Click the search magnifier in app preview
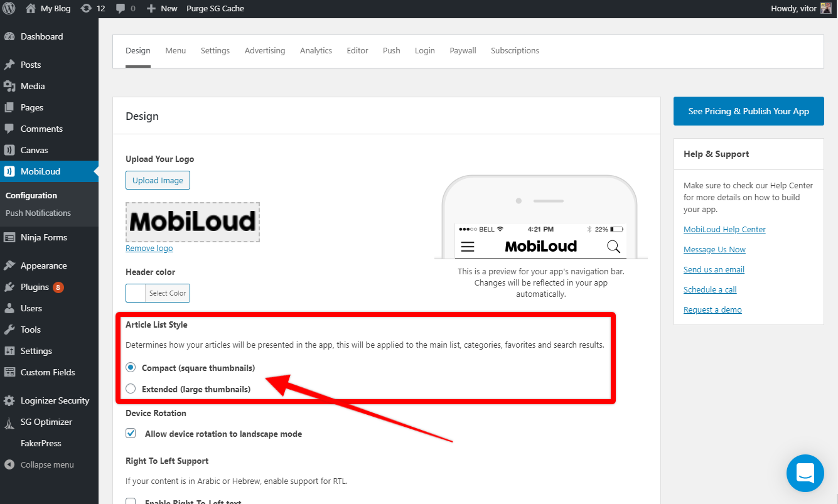The height and width of the screenshot is (504, 838). (x=613, y=246)
